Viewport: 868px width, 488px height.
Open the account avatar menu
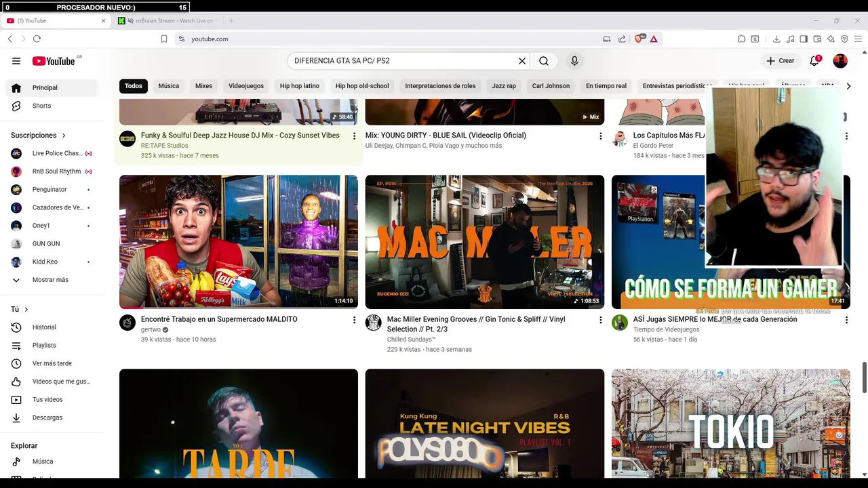pos(840,61)
